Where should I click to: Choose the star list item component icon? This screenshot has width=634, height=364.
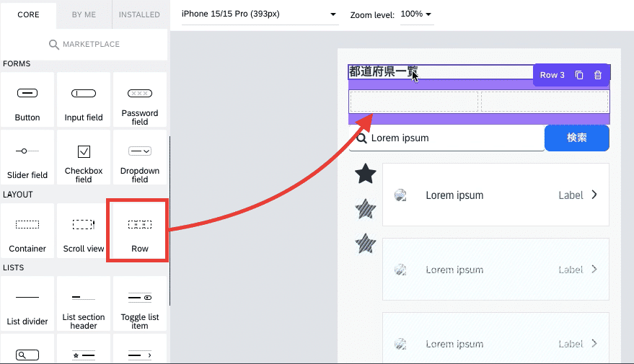[83, 355]
